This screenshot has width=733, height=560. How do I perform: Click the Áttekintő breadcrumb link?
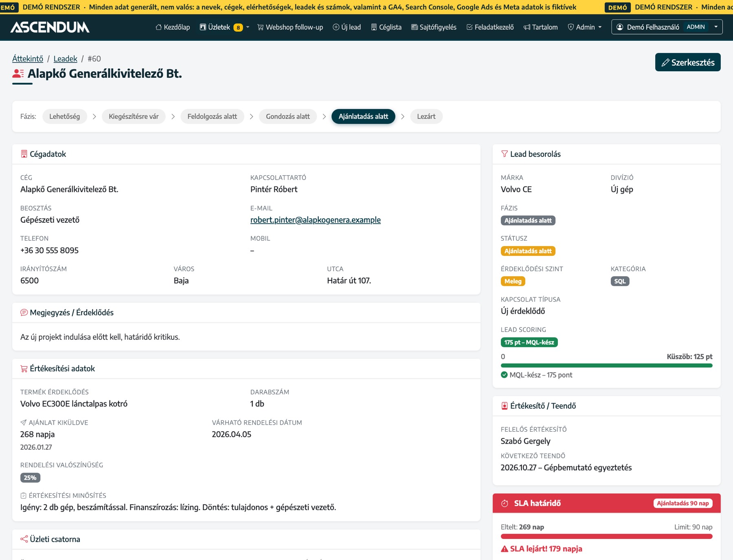point(28,59)
